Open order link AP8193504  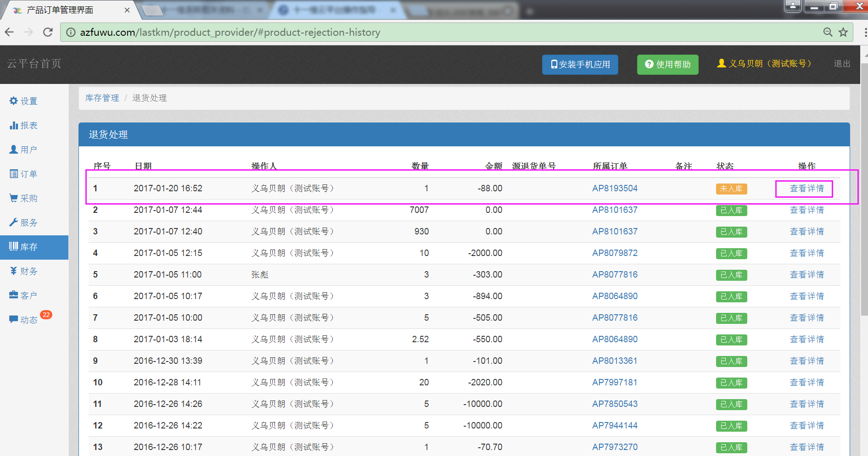[x=615, y=189]
